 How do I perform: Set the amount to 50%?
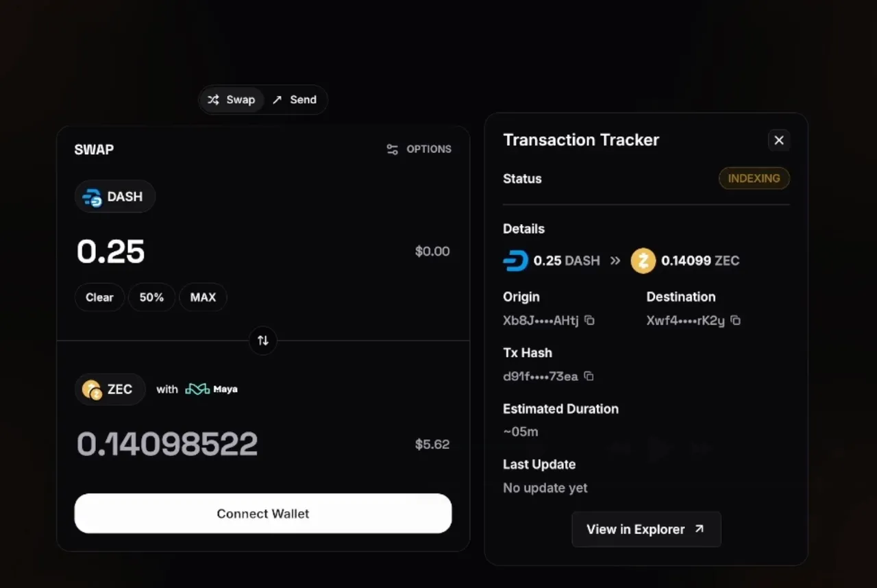click(x=151, y=297)
